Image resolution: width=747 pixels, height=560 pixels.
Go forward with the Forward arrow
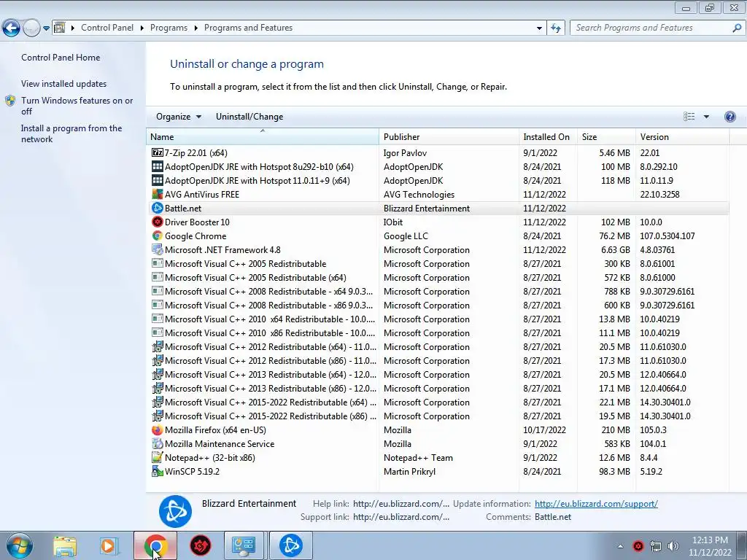pos(31,28)
